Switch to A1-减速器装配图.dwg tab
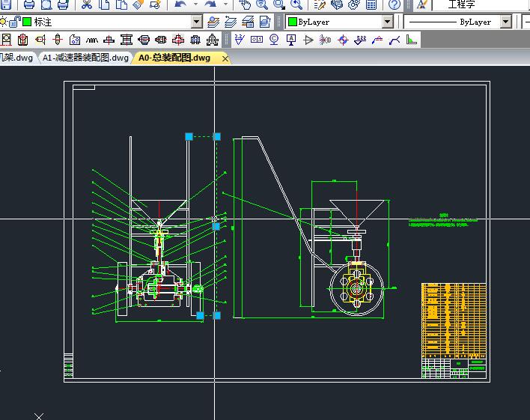530x420 pixels. click(85, 58)
